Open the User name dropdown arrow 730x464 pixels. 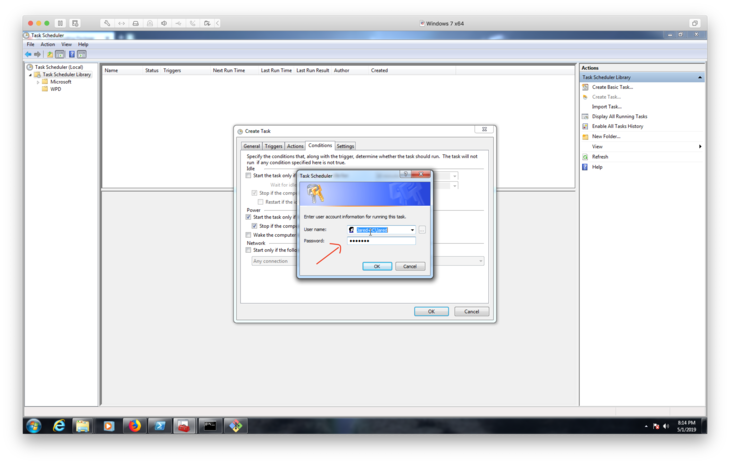click(411, 230)
